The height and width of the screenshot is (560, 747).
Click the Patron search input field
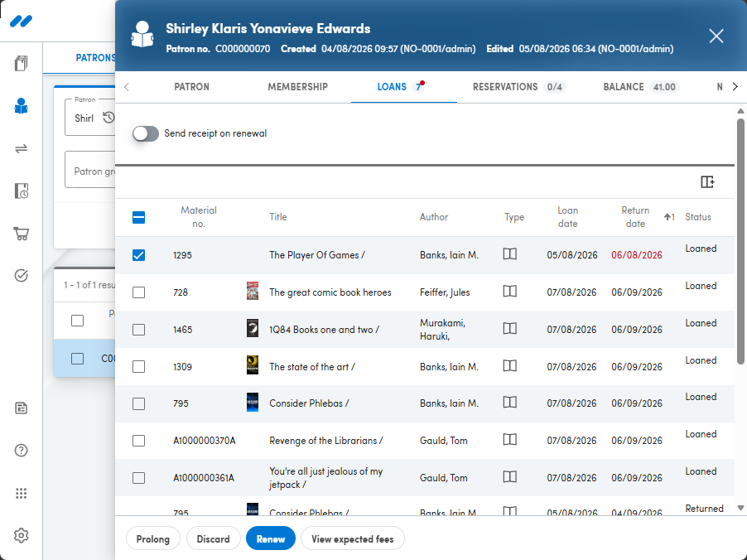90,118
